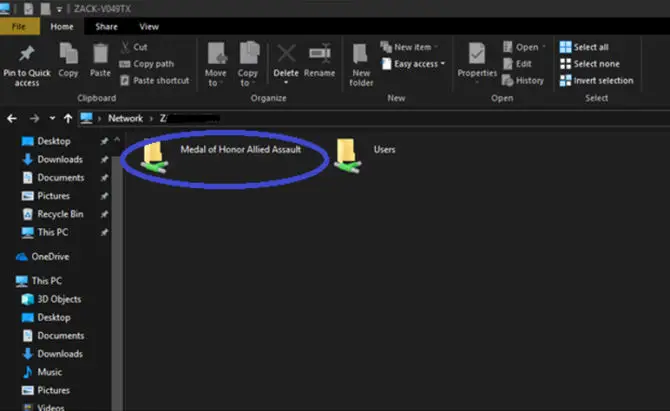Click History in the ribbon
Screen dimensions: 670x411
click(523, 80)
